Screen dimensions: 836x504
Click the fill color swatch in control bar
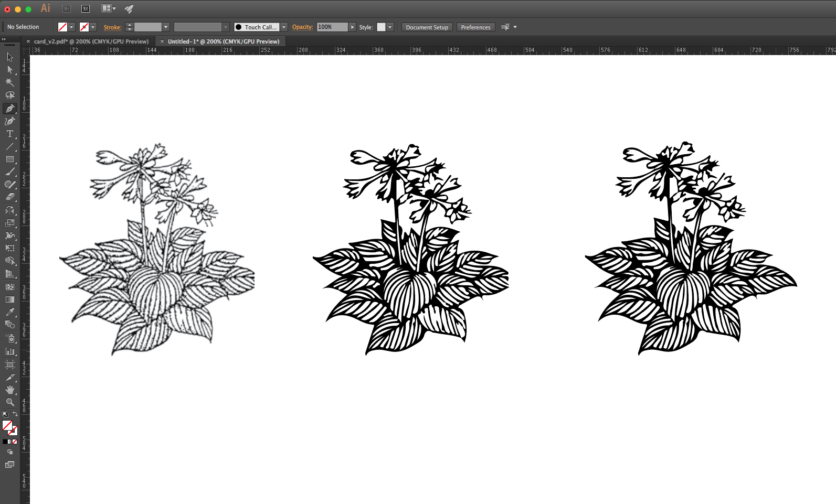62,27
